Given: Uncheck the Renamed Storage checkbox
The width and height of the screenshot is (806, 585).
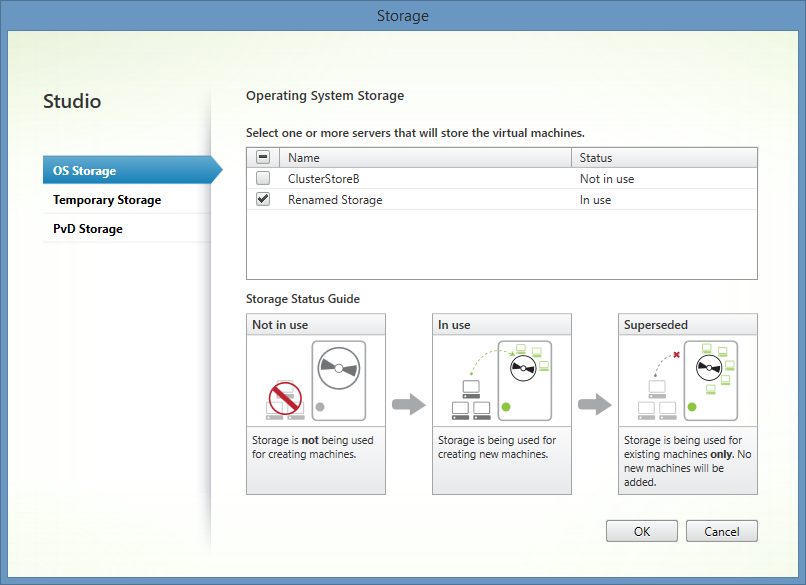Looking at the screenshot, I should click(x=263, y=200).
